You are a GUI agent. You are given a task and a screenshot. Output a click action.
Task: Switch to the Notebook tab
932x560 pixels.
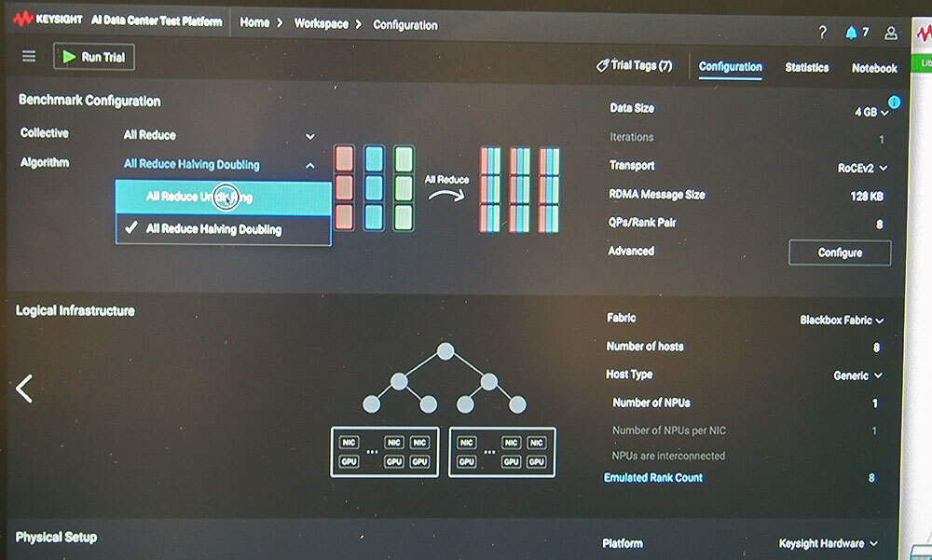coord(874,68)
